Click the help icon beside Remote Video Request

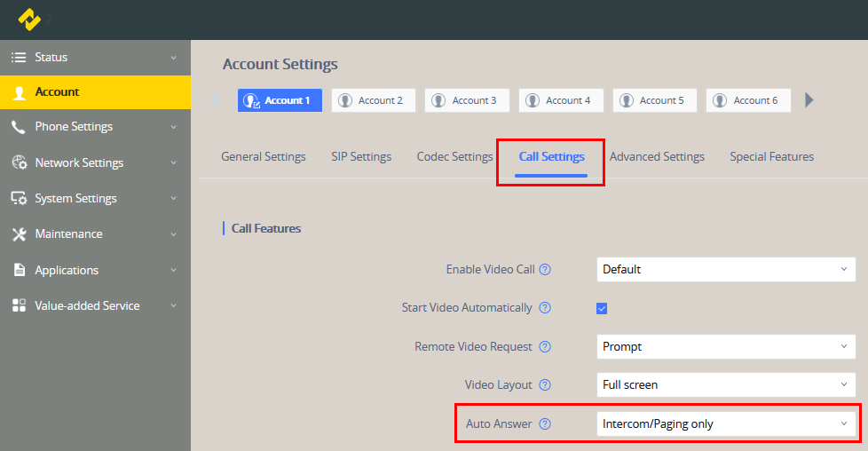(546, 347)
